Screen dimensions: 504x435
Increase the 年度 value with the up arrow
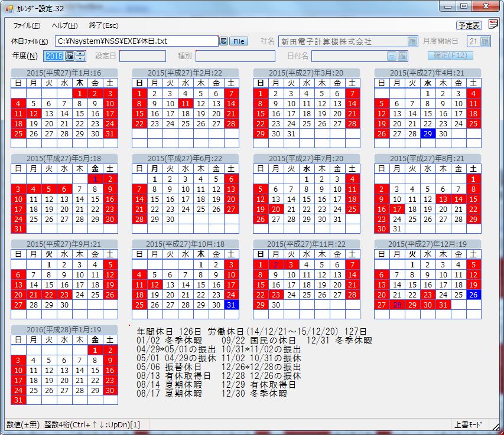point(80,54)
